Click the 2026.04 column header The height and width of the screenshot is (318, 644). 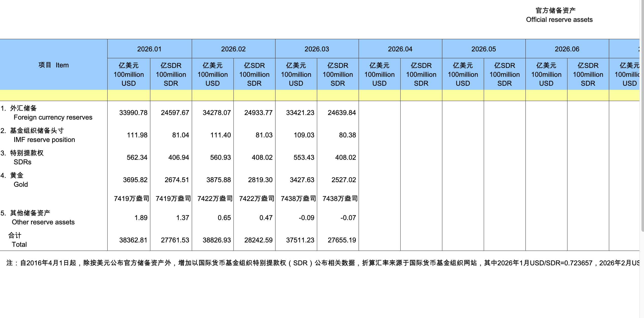coord(400,49)
